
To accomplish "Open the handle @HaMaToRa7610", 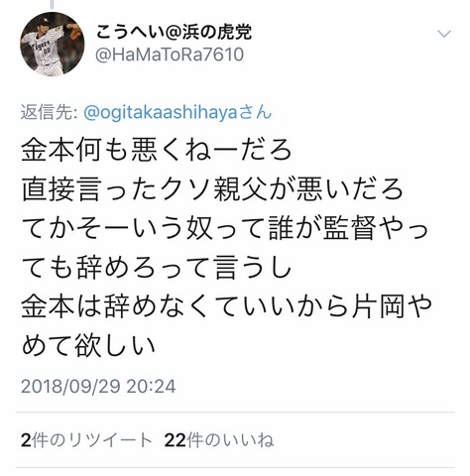I will (x=170, y=55).
